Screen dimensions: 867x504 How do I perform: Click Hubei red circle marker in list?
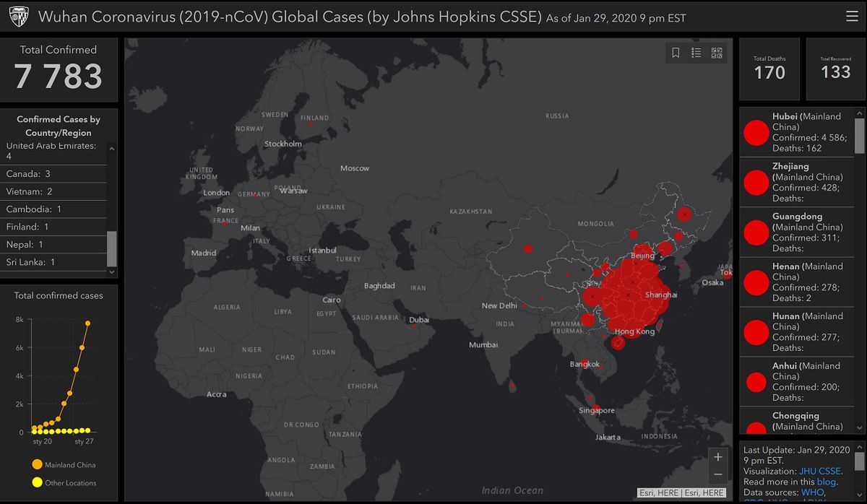tap(756, 133)
